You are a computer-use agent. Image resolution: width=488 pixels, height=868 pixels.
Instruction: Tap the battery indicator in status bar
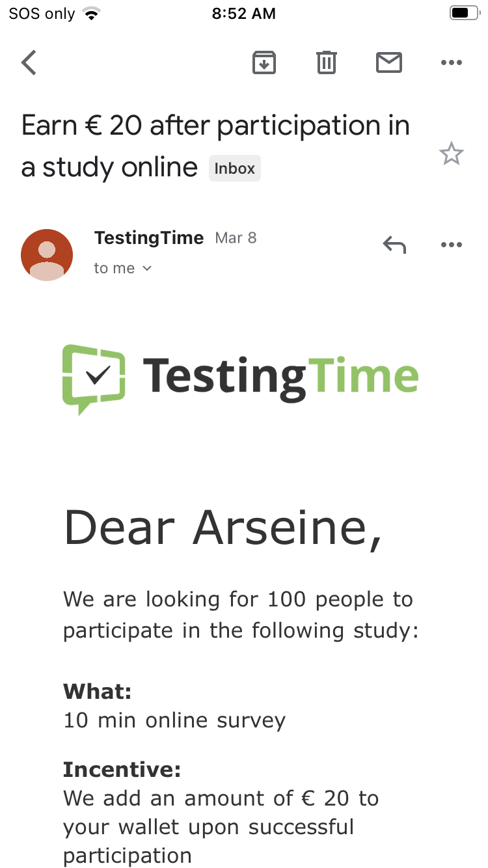pyautogui.click(x=463, y=14)
